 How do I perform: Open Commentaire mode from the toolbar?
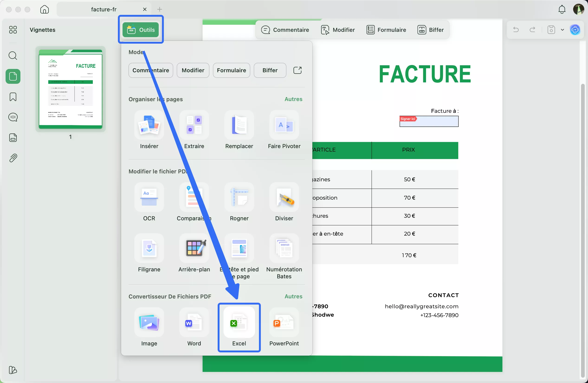pos(285,30)
